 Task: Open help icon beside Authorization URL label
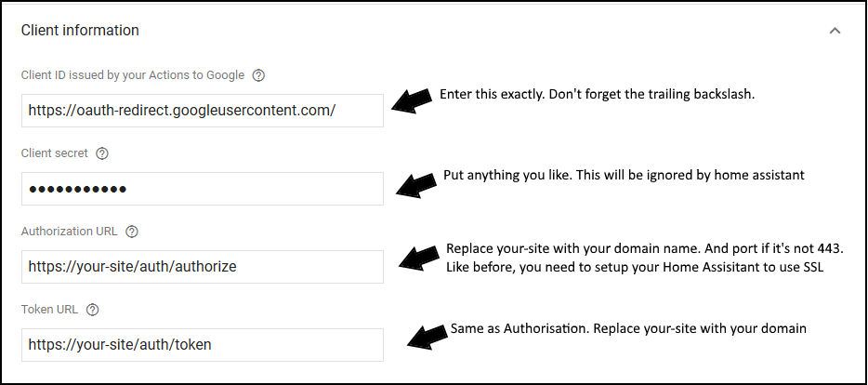point(132,232)
